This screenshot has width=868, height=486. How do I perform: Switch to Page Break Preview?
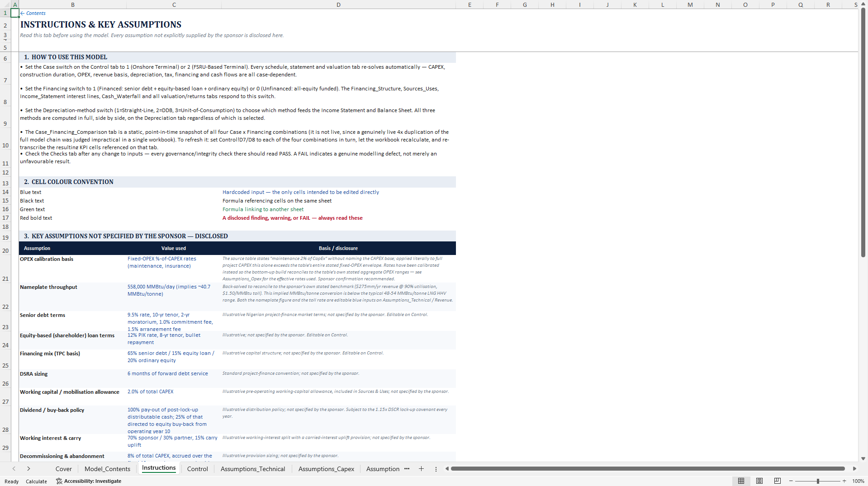coord(778,481)
